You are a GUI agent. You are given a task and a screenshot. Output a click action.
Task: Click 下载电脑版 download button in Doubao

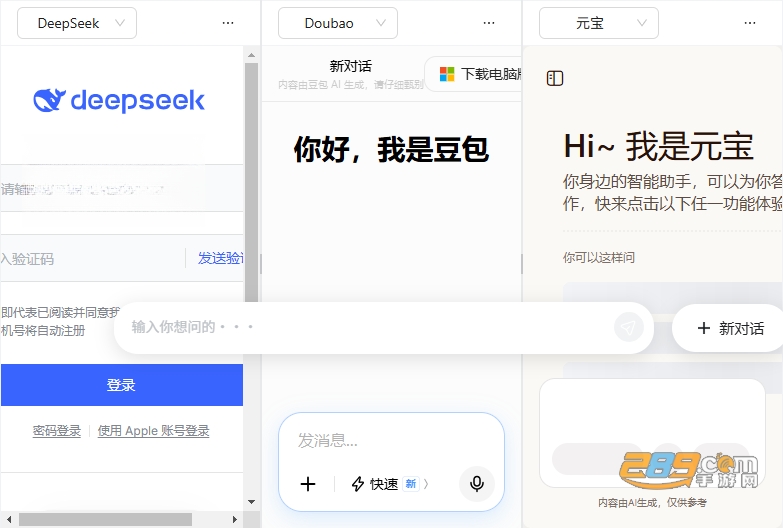[x=473, y=74]
